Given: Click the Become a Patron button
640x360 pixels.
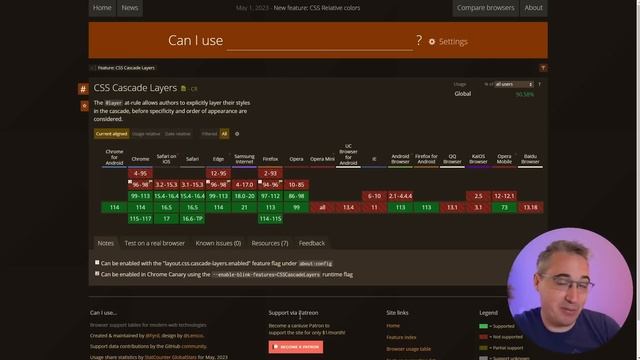Looking at the screenshot, I should 296,347.
